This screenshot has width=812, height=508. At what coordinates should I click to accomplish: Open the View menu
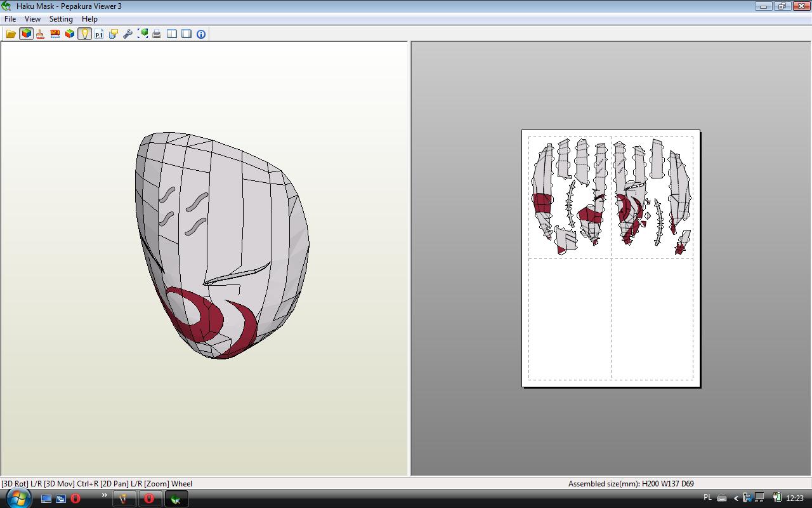pyautogui.click(x=32, y=19)
